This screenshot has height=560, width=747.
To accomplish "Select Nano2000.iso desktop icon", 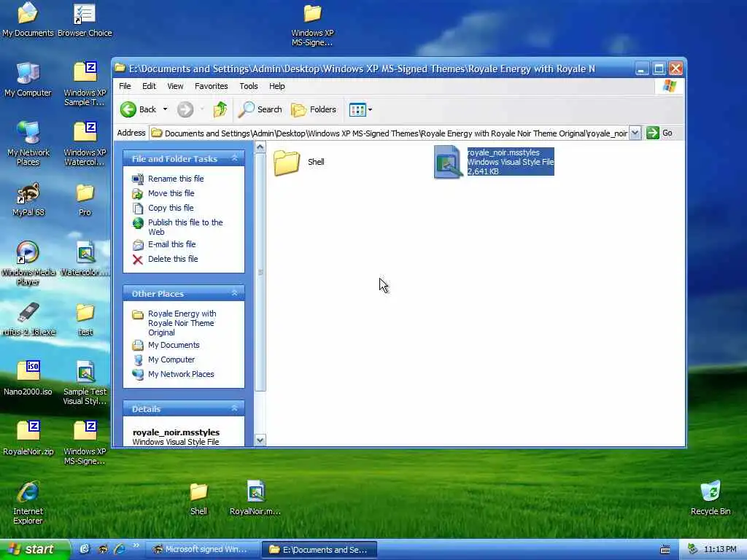I will (x=28, y=378).
